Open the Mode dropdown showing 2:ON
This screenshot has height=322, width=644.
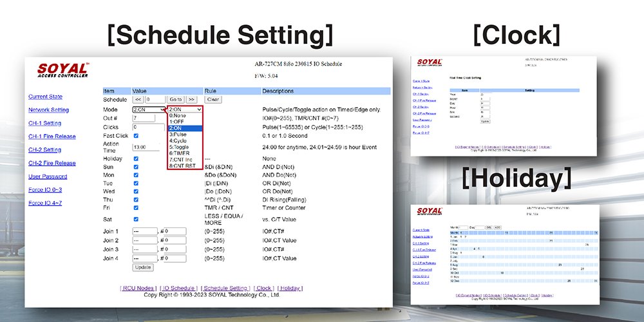pyautogui.click(x=149, y=109)
